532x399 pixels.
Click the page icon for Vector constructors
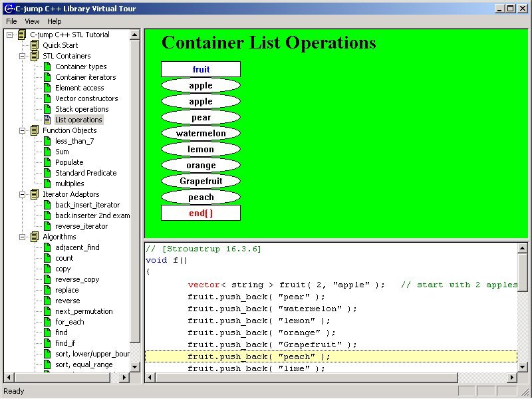coord(47,98)
